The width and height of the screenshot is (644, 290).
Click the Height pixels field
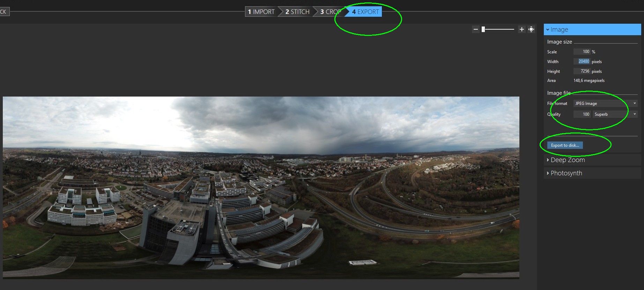(582, 71)
